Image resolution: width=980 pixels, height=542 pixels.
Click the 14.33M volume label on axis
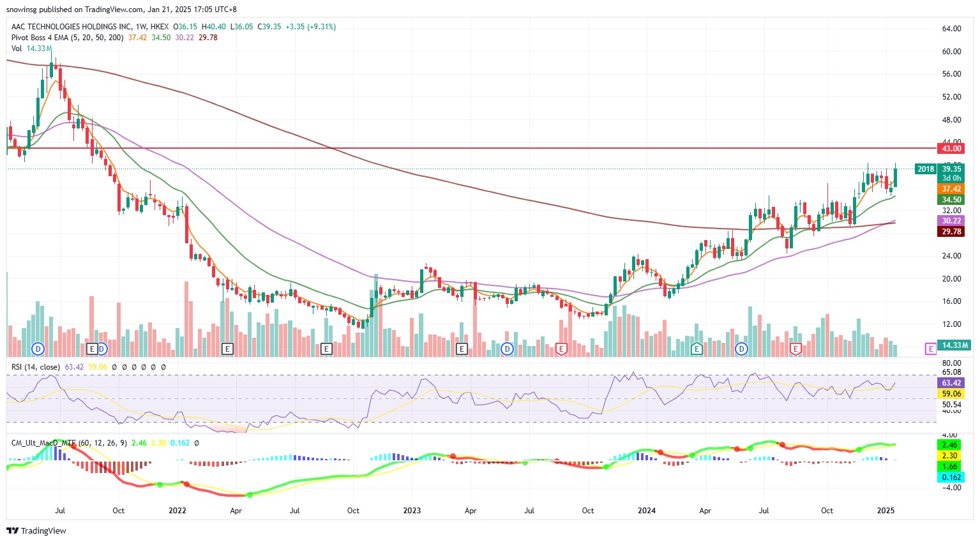click(954, 345)
